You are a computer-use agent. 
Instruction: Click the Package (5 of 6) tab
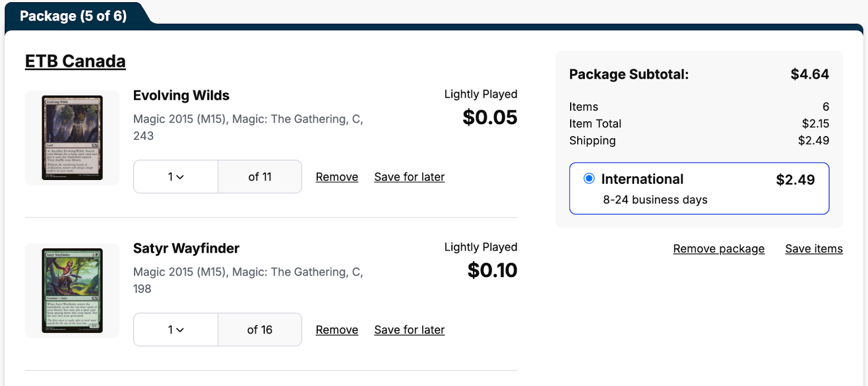click(x=73, y=16)
